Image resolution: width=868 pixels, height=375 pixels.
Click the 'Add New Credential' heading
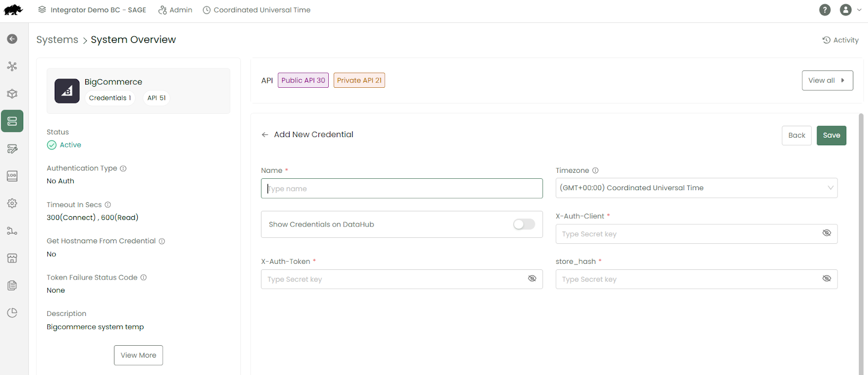(314, 134)
